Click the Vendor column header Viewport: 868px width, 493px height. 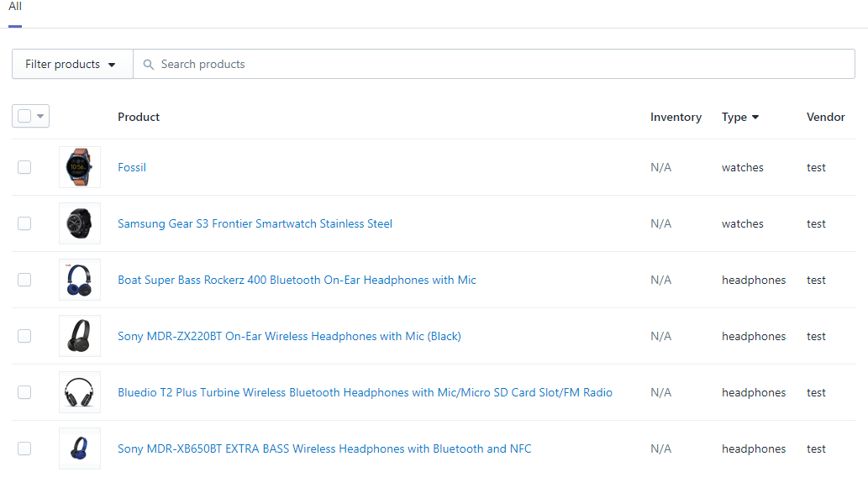tap(825, 118)
